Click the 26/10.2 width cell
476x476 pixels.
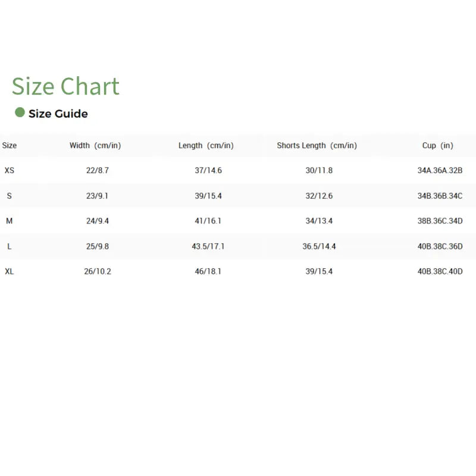(98, 271)
